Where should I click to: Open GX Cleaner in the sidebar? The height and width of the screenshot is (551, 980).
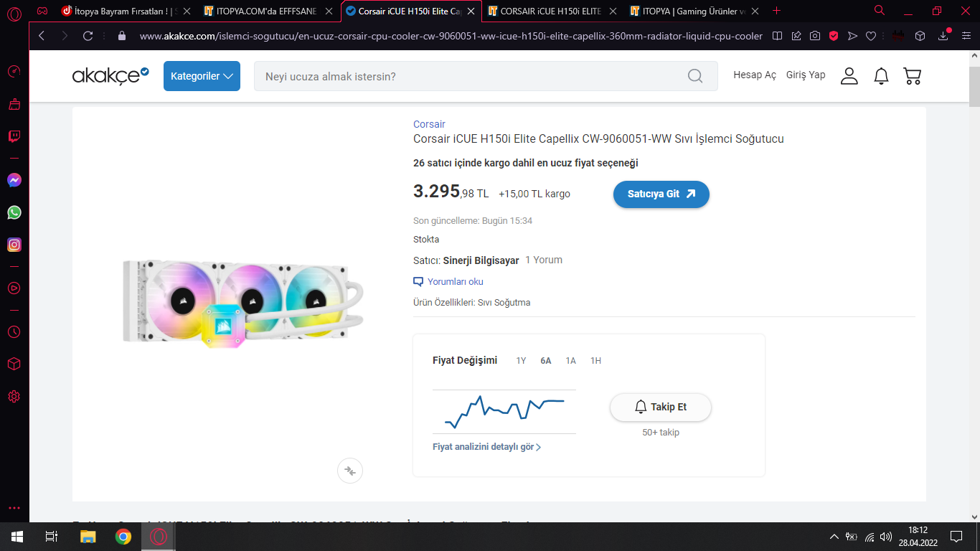(x=14, y=105)
